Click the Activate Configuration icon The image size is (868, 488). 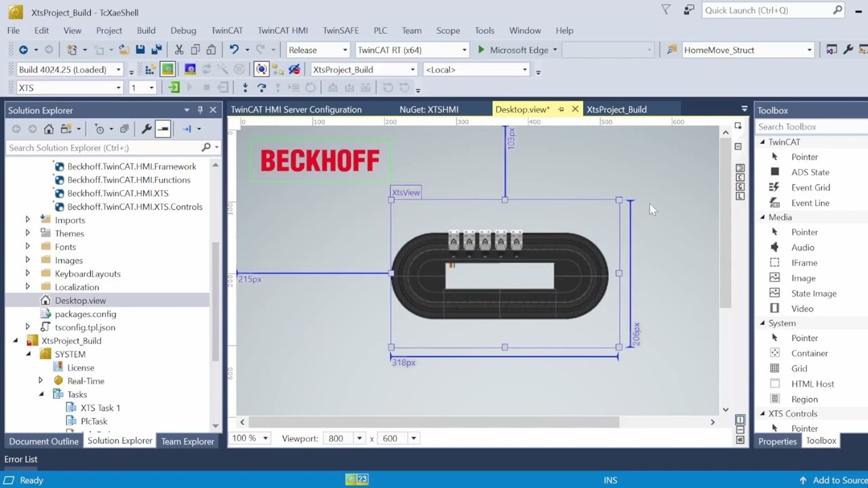click(x=151, y=69)
